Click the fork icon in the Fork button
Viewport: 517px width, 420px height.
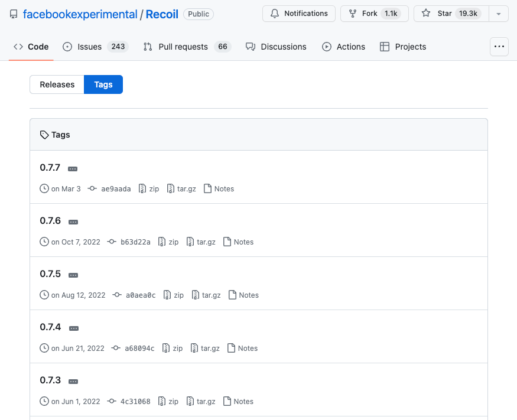(x=353, y=14)
